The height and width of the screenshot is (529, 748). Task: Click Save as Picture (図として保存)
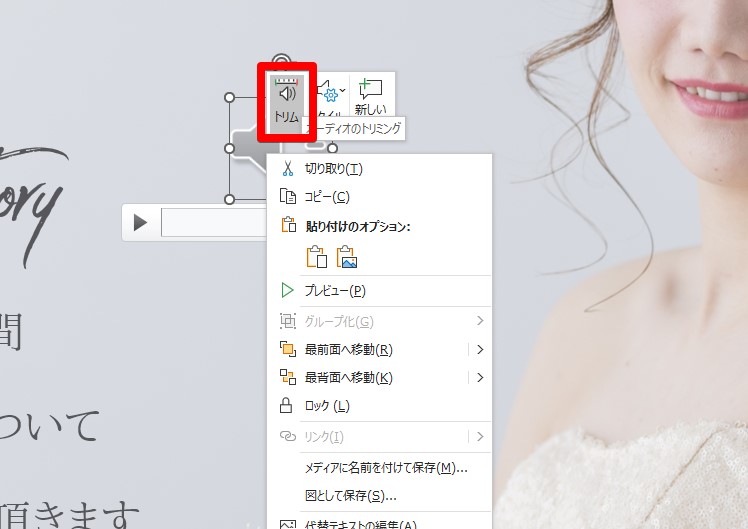click(350, 496)
